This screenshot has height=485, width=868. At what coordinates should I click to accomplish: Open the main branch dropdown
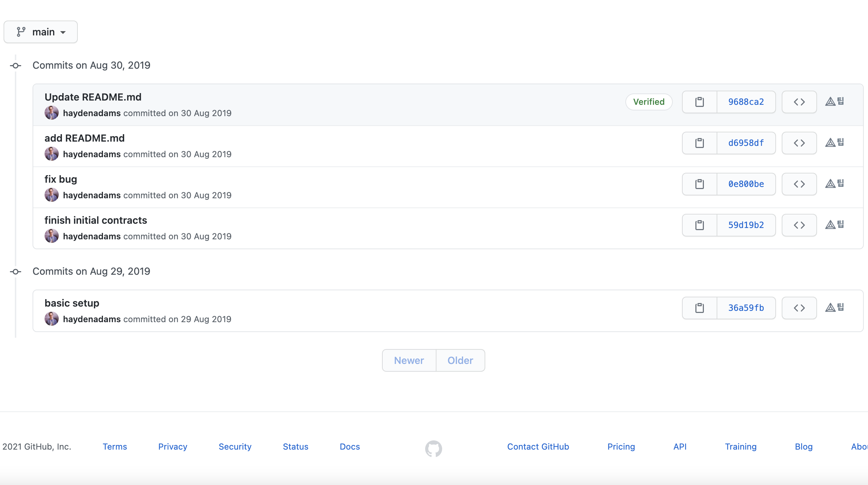[41, 32]
